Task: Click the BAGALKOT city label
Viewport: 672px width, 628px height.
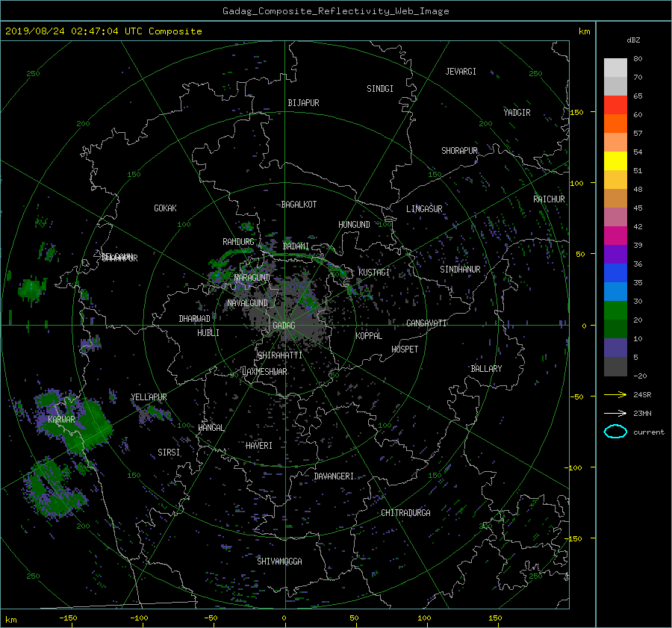Action: click(299, 205)
